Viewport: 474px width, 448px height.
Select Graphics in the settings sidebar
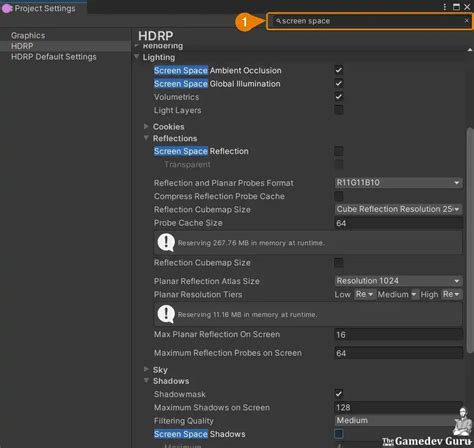tap(28, 35)
